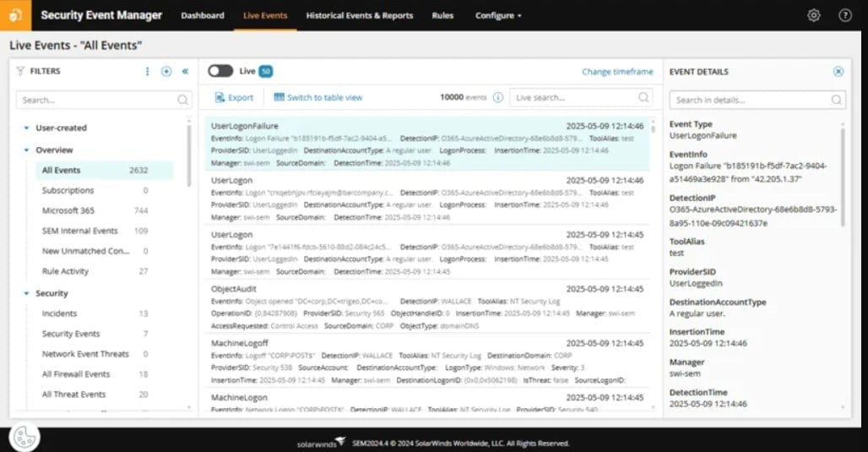Collapse the User-created filter group
This screenshot has height=452, width=868.
pos(26,128)
